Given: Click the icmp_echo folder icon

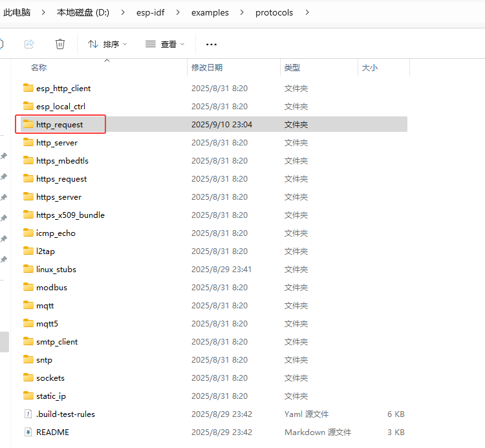Looking at the screenshot, I should (28, 233).
